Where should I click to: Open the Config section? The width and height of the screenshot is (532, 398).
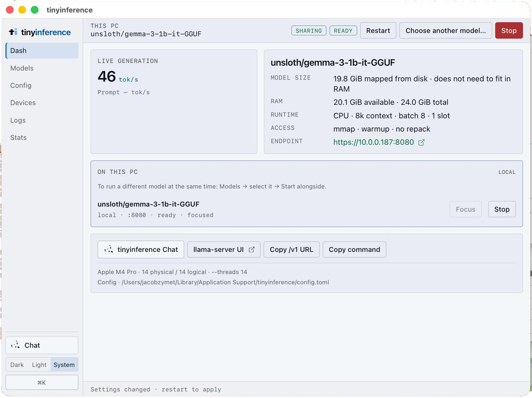42,86
